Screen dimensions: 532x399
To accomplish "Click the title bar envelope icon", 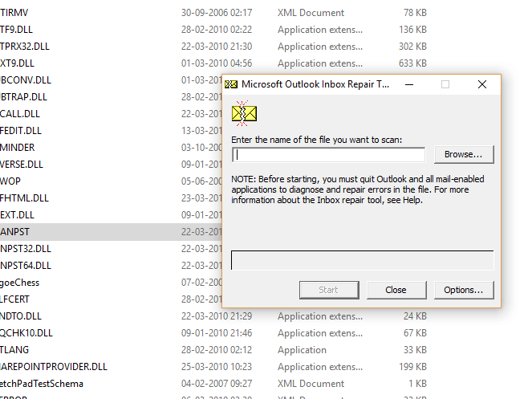I will (231, 84).
